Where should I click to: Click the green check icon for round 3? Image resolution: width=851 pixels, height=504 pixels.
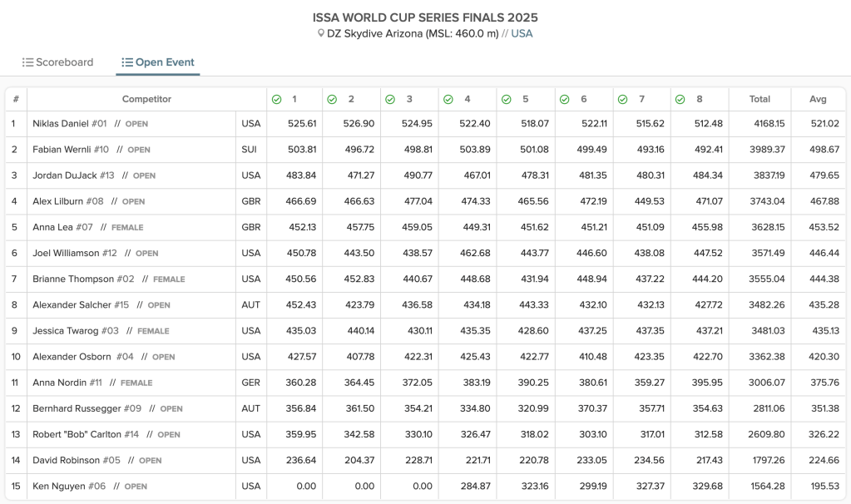coord(390,99)
